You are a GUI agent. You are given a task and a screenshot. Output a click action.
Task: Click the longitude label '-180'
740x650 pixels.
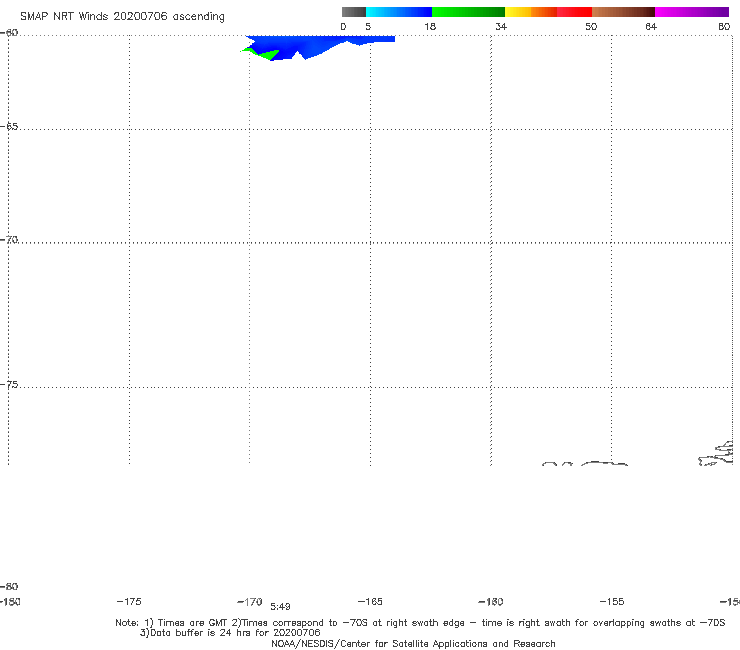pos(10,601)
